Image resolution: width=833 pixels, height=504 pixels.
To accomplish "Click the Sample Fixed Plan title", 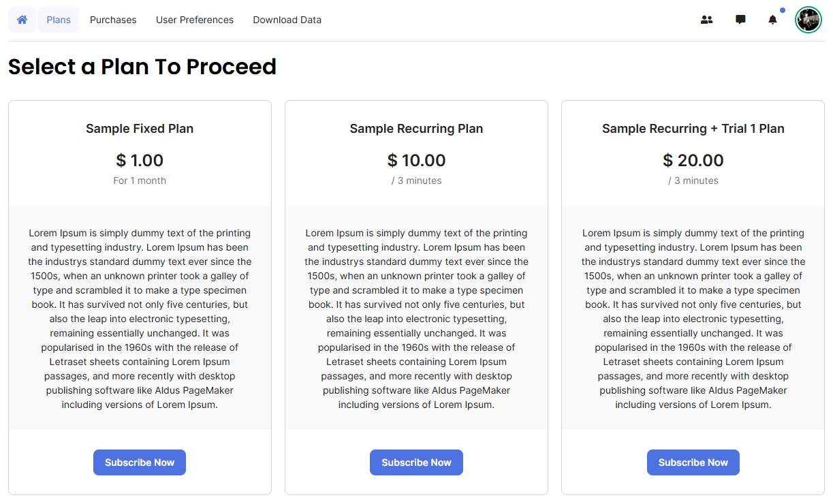I will [x=140, y=129].
